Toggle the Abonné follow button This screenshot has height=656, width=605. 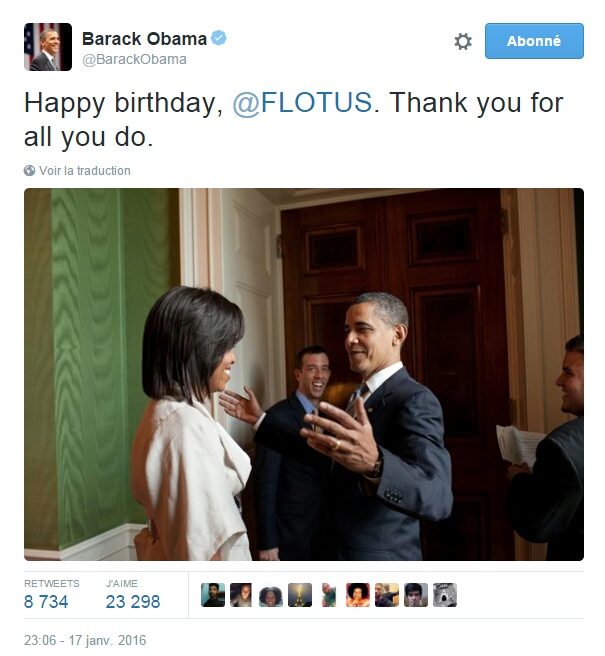[x=534, y=41]
